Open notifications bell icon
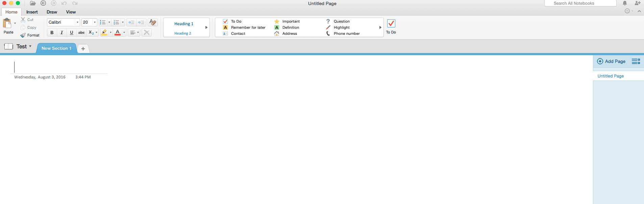The image size is (644, 204). point(625,3)
